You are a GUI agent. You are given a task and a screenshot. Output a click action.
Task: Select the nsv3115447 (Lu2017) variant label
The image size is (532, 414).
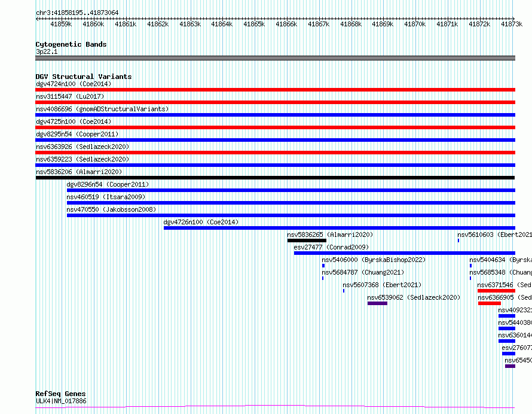tap(70, 96)
